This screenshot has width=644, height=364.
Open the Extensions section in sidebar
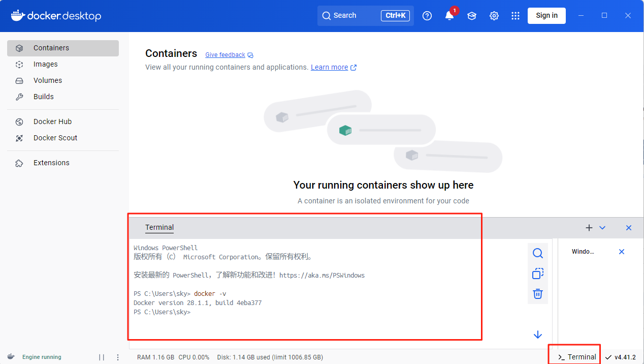[x=63, y=163]
